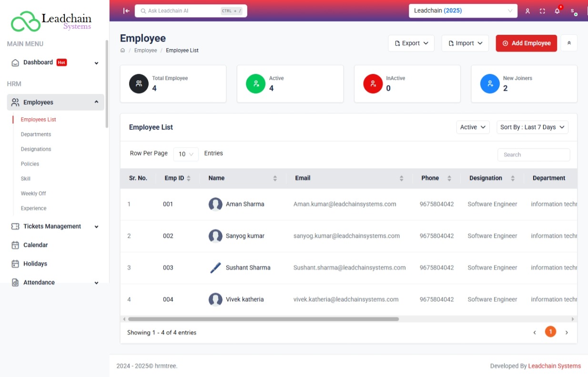
Task: Click the Add Employee button
Action: 526,43
